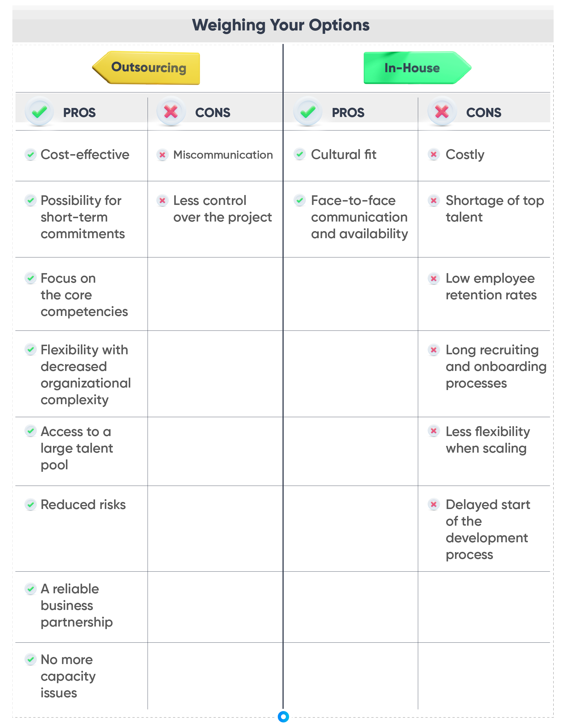Click the check mark next to Cultural fit

(x=300, y=154)
